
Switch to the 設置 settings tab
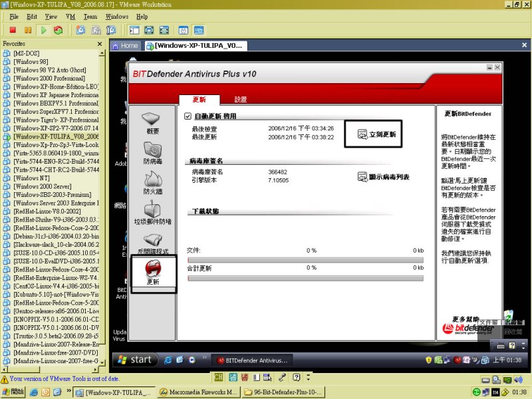click(x=241, y=99)
